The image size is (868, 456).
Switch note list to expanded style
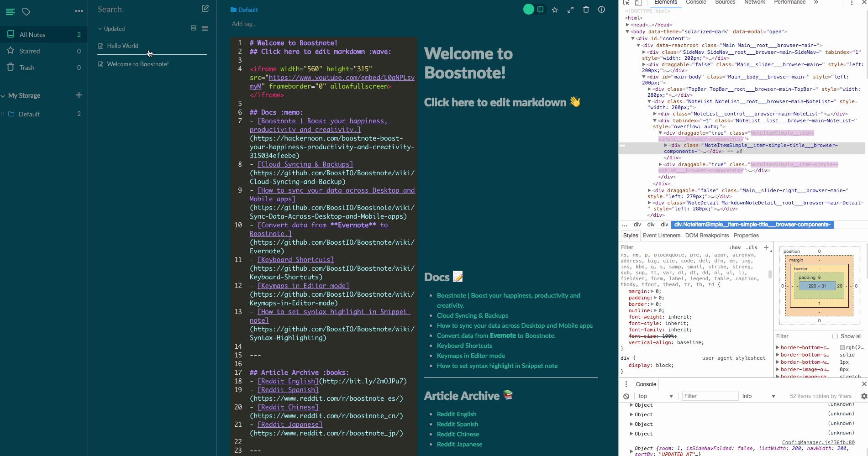click(x=194, y=28)
